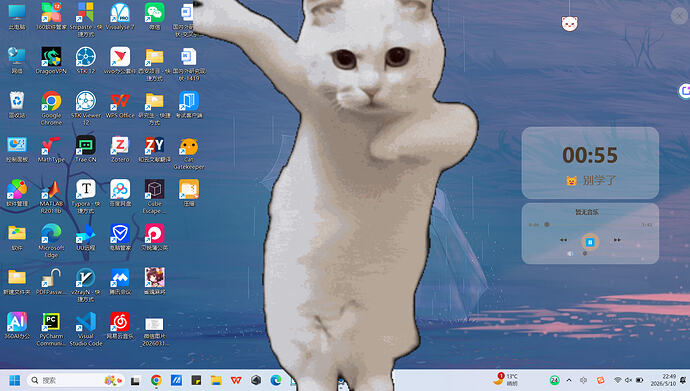Open Task View from the taskbar
This screenshot has width=690, height=391.
(135, 380)
